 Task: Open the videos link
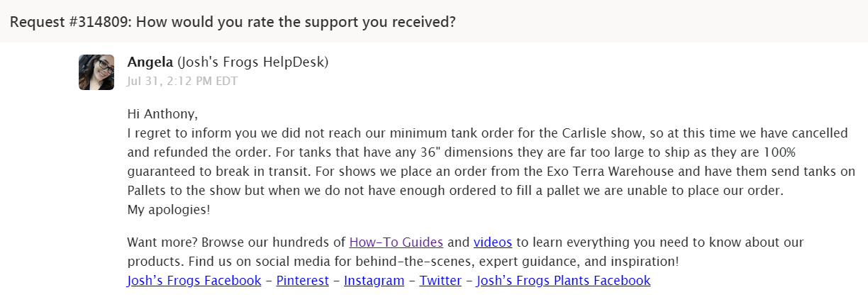492,242
